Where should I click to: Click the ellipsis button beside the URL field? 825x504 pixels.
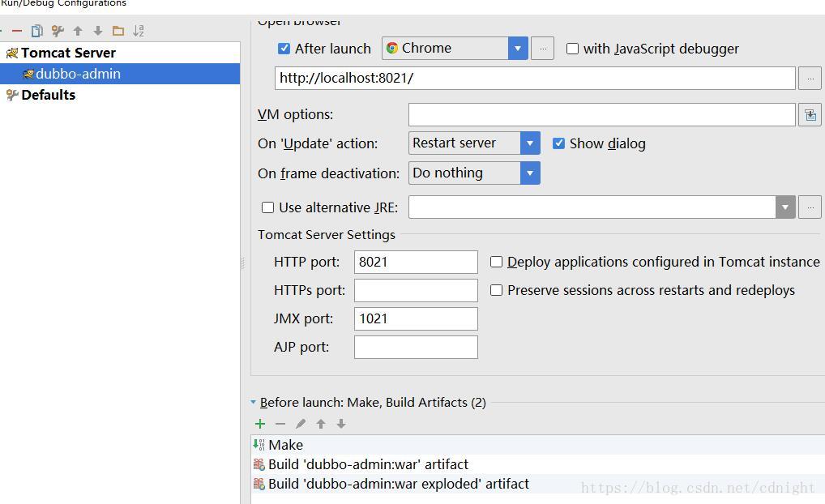(810, 79)
